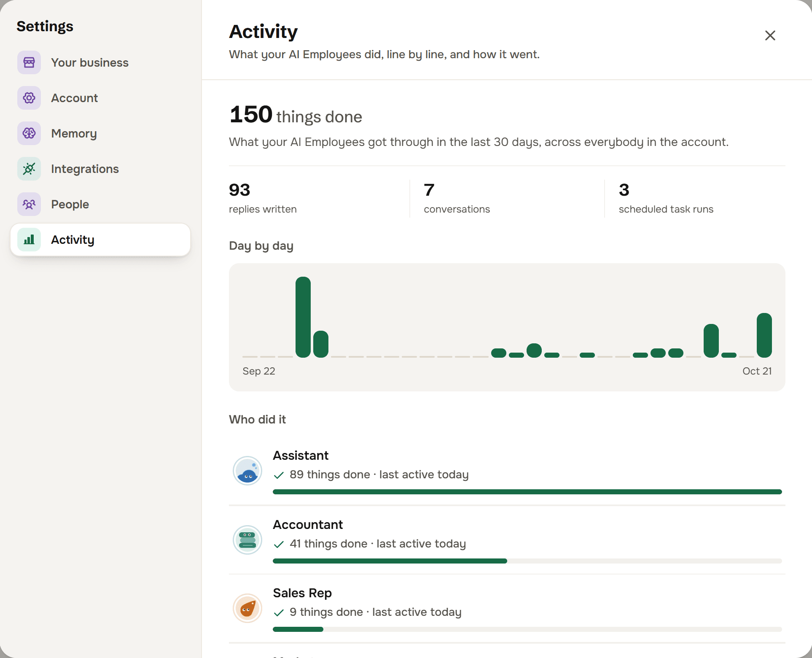Click the '150 things done' heading

click(296, 115)
